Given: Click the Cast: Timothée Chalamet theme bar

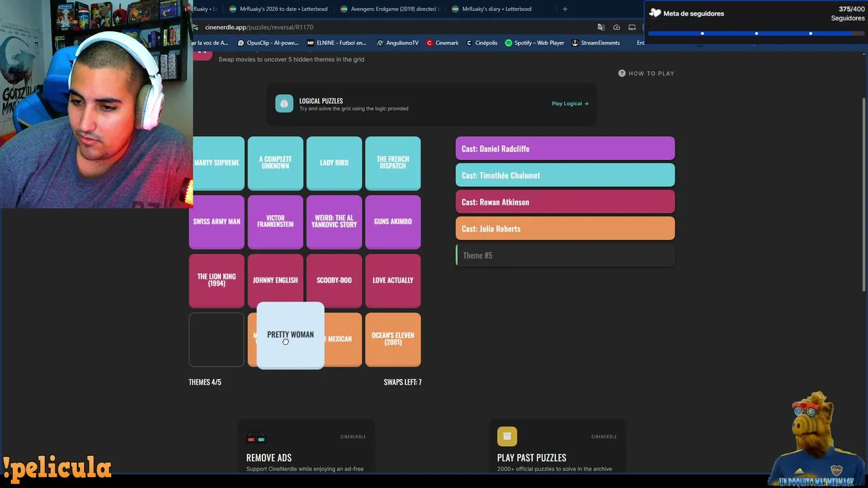Looking at the screenshot, I should (x=565, y=175).
